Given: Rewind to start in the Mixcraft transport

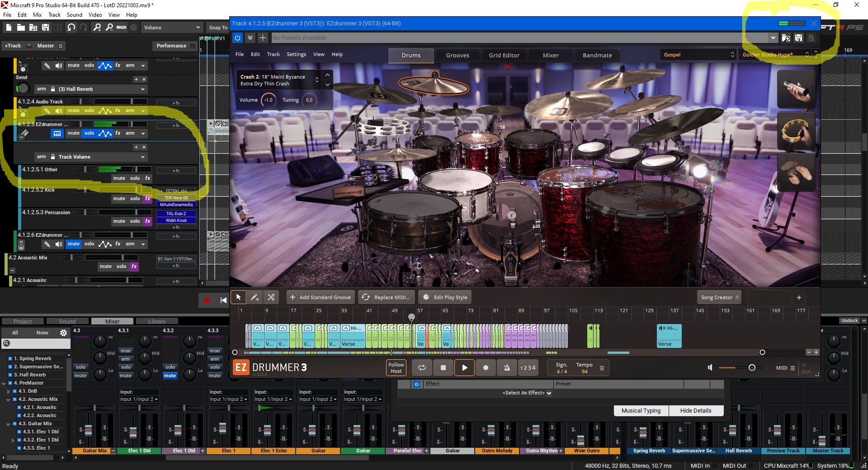Looking at the screenshot, I should 223,300.
